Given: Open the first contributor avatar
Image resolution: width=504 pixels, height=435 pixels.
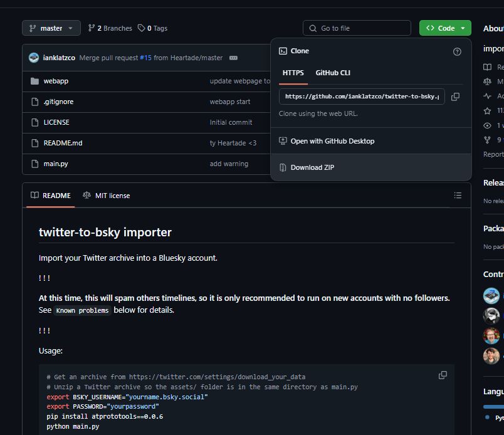Looking at the screenshot, I should click(x=491, y=296).
